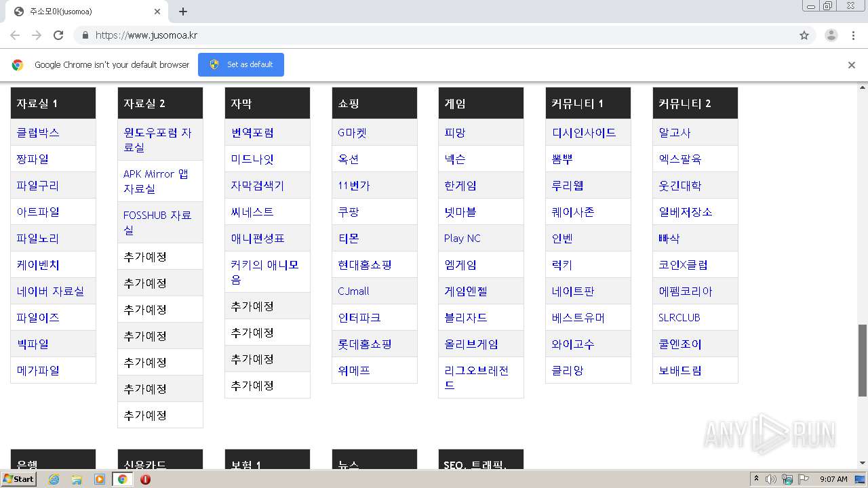Click the taskbar clock showing 9:07 AM
This screenshot has height=488, width=868.
tap(833, 479)
